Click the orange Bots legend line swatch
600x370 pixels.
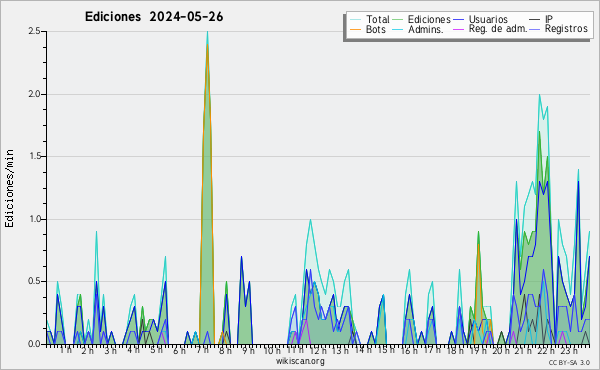coord(355,29)
